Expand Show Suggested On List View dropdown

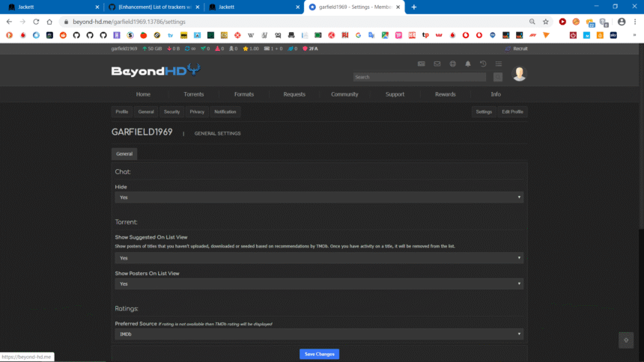[x=319, y=258]
